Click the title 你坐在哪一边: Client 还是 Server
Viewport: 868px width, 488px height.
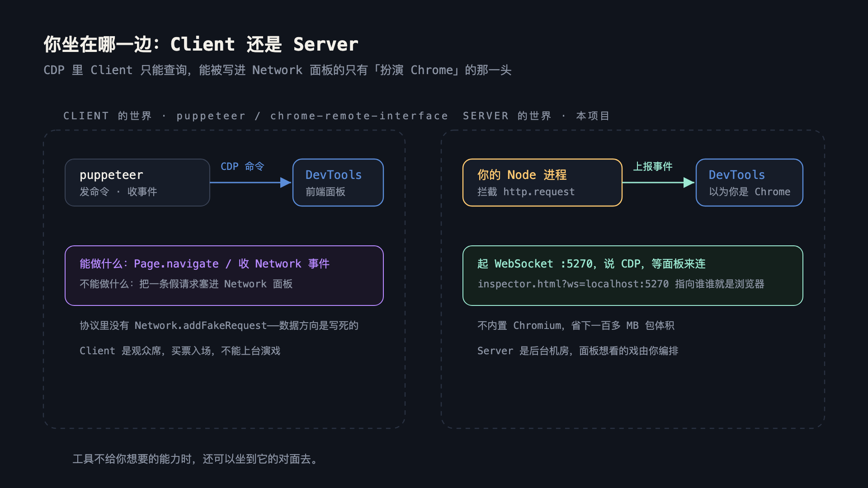pyautogui.click(x=201, y=44)
